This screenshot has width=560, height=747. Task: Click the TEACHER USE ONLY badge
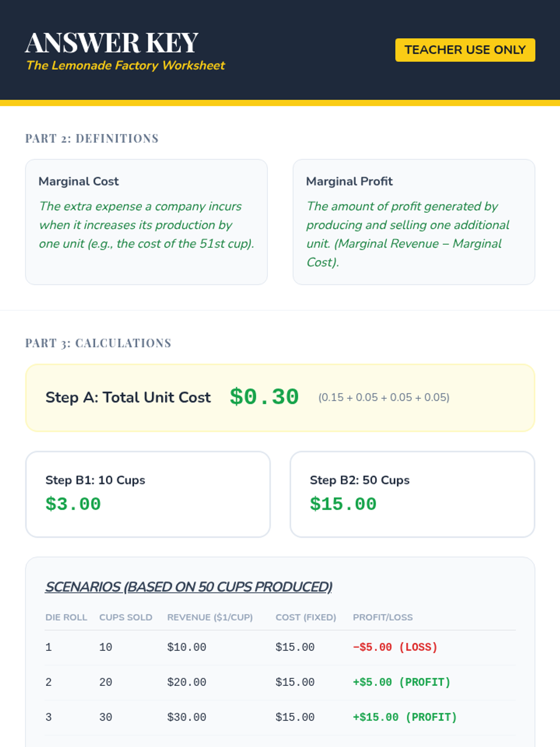tap(465, 50)
